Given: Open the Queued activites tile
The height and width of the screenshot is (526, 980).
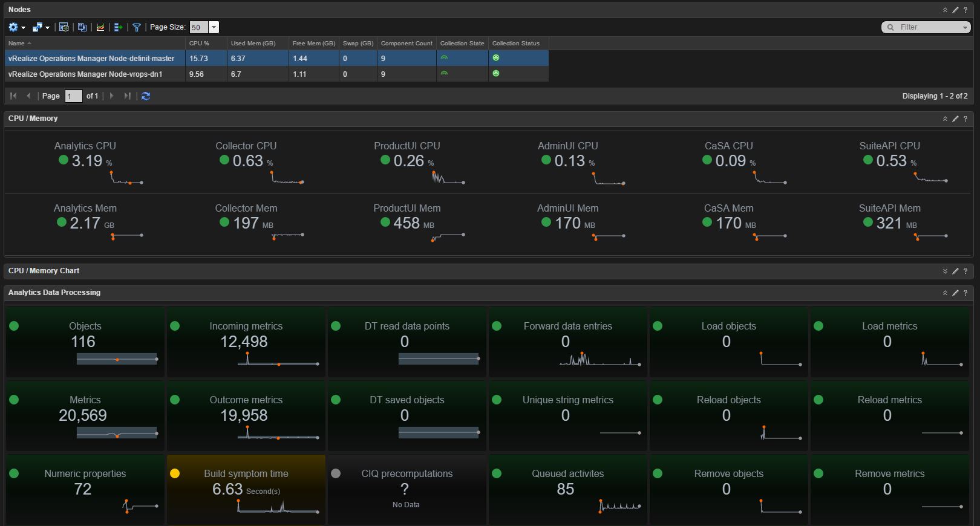Looking at the screenshot, I should coord(568,490).
